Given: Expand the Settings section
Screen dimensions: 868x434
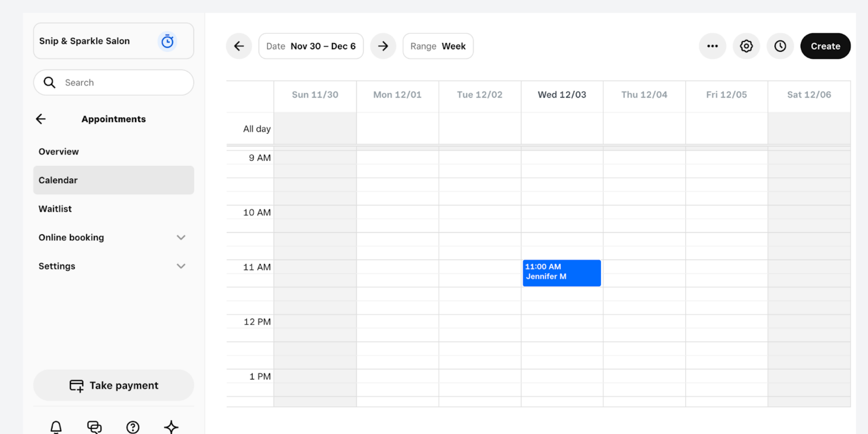Looking at the screenshot, I should click(x=181, y=266).
